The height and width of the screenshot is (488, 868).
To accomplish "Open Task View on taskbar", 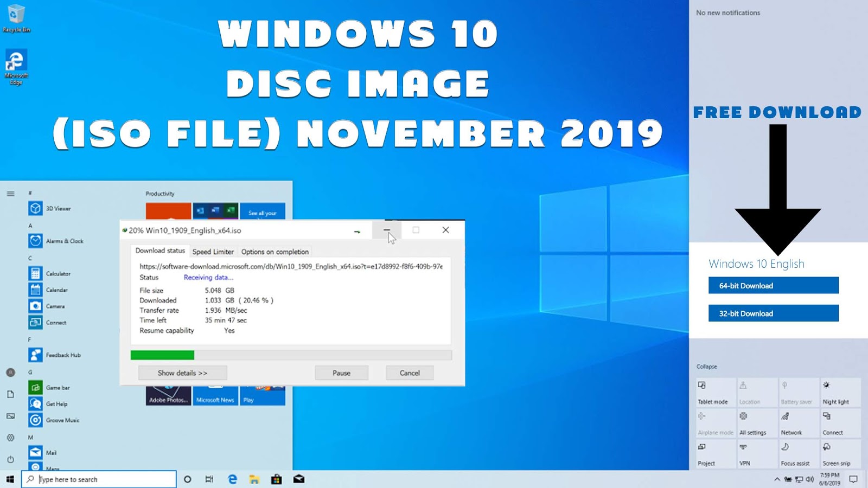I will click(209, 479).
